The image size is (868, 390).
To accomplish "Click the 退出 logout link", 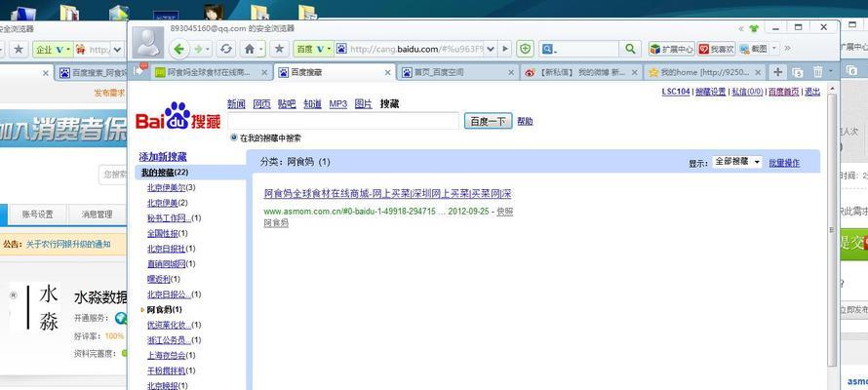I will pos(812,92).
